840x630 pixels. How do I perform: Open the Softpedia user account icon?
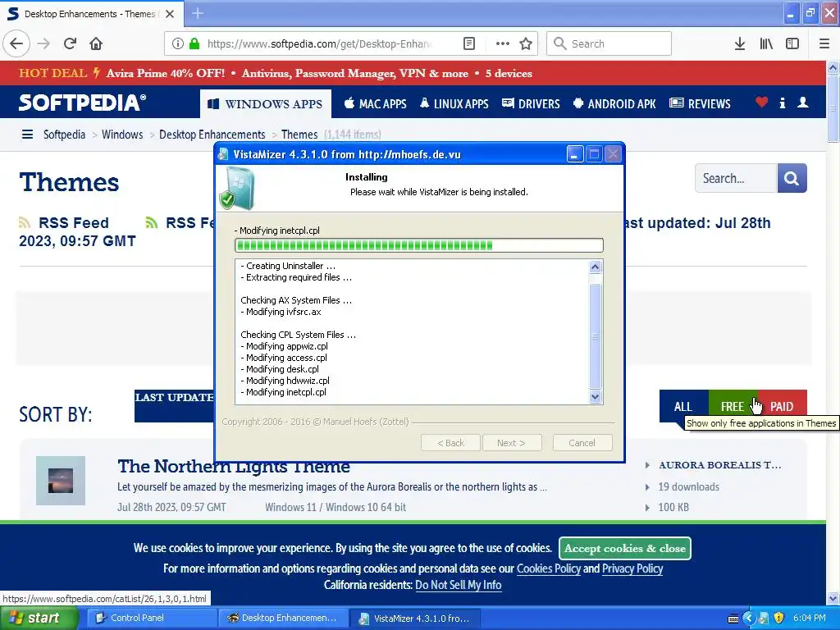tap(802, 103)
